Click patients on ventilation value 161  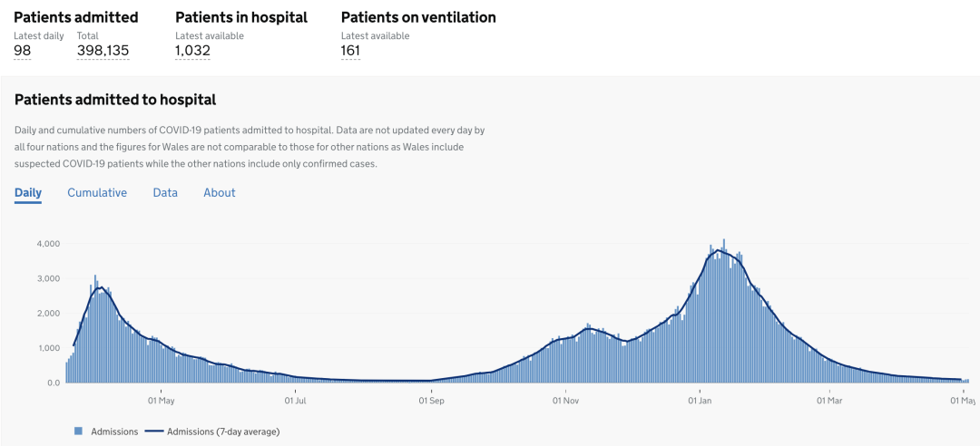pyautogui.click(x=350, y=51)
